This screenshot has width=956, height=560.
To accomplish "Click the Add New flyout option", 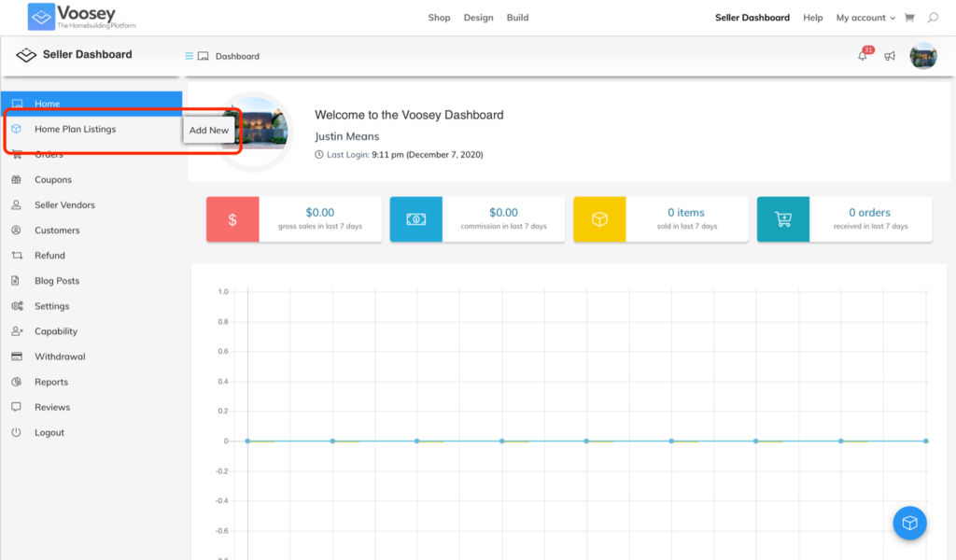I will point(208,131).
